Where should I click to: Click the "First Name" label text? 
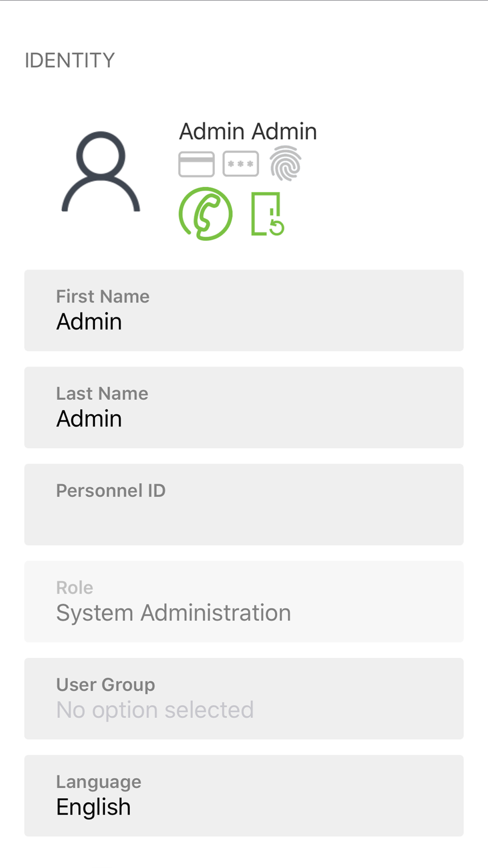(x=102, y=296)
